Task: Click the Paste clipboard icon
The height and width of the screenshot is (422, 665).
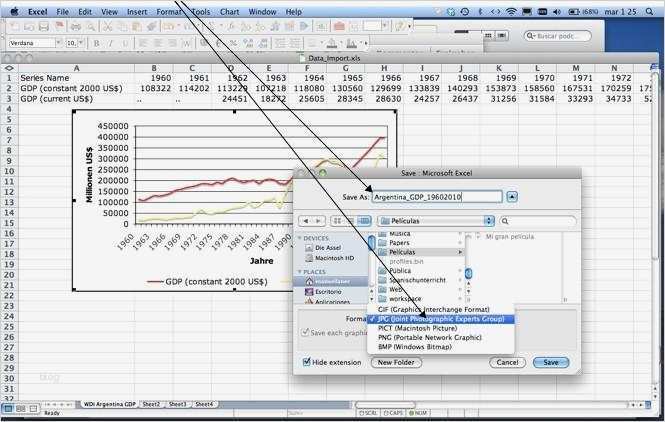Action: pyautogui.click(x=137, y=27)
